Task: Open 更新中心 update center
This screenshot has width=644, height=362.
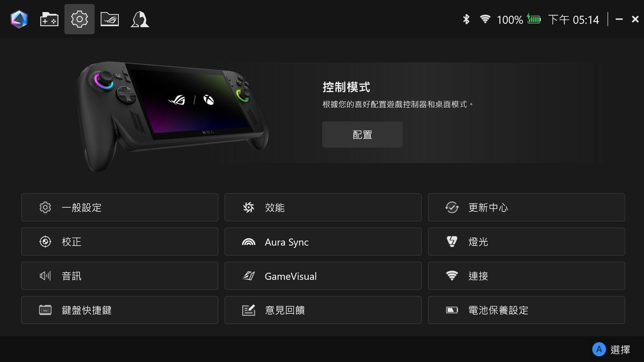Action: click(527, 207)
